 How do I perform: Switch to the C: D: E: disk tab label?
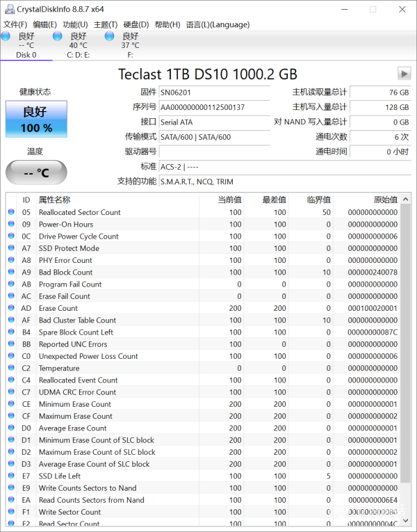pos(79,55)
